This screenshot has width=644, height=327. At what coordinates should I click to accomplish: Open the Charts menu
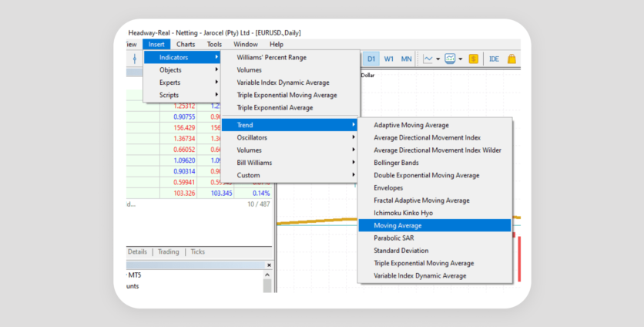point(185,44)
